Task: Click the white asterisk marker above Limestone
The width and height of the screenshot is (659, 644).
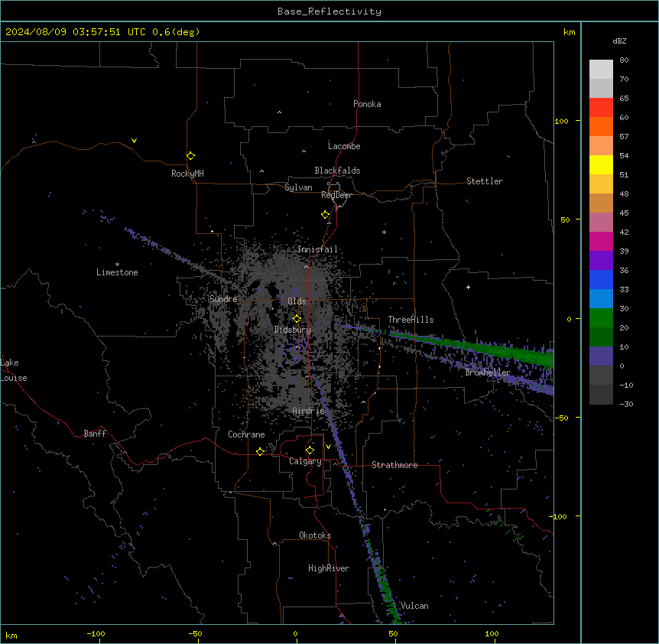Action: click(117, 264)
